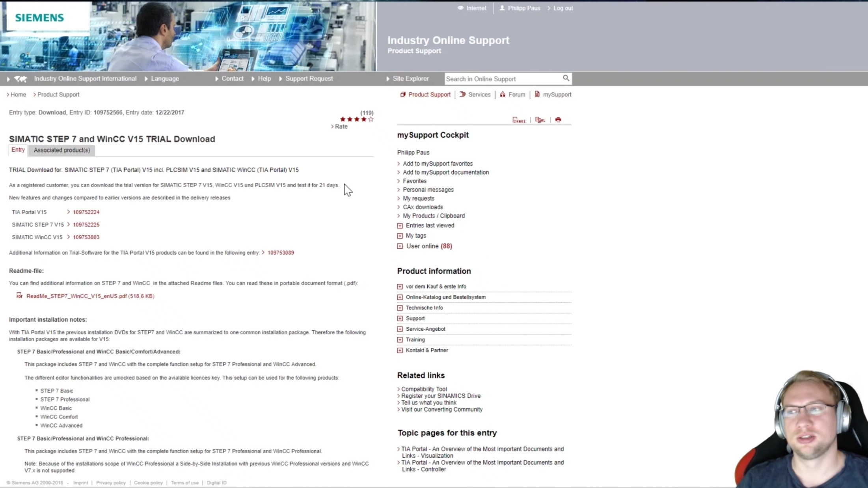Expand Entries last viewed
This screenshot has height=488, width=868.
tap(400, 225)
